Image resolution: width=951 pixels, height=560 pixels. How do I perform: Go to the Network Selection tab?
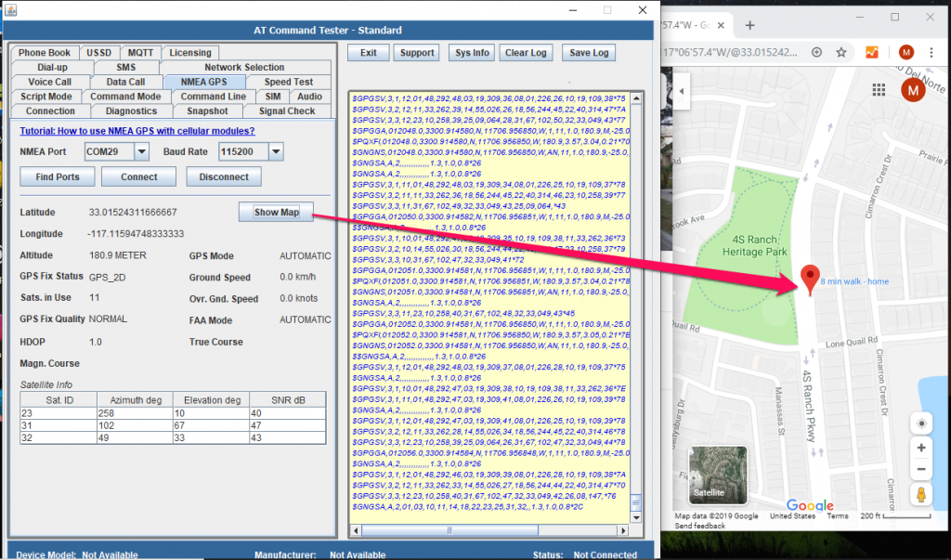244,68
